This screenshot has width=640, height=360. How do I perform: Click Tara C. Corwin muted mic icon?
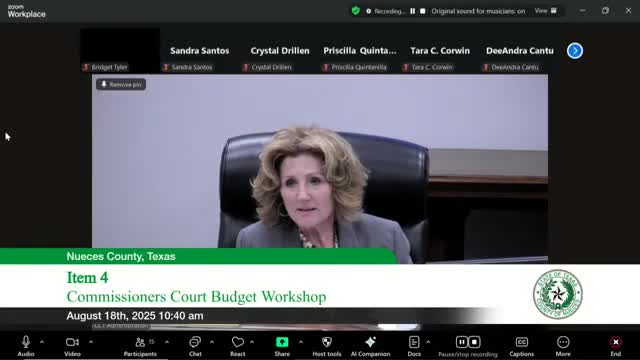(406, 67)
